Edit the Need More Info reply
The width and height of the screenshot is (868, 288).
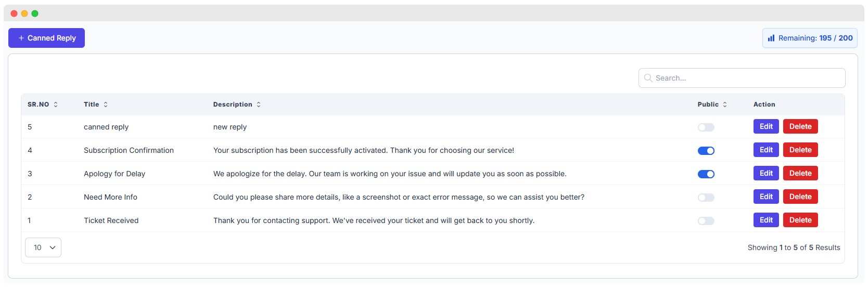(766, 197)
